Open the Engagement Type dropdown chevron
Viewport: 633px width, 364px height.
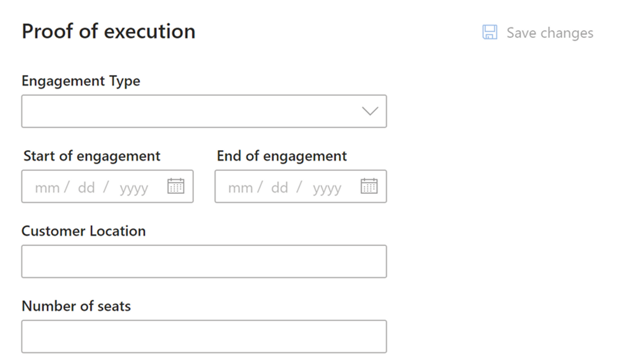coord(370,111)
